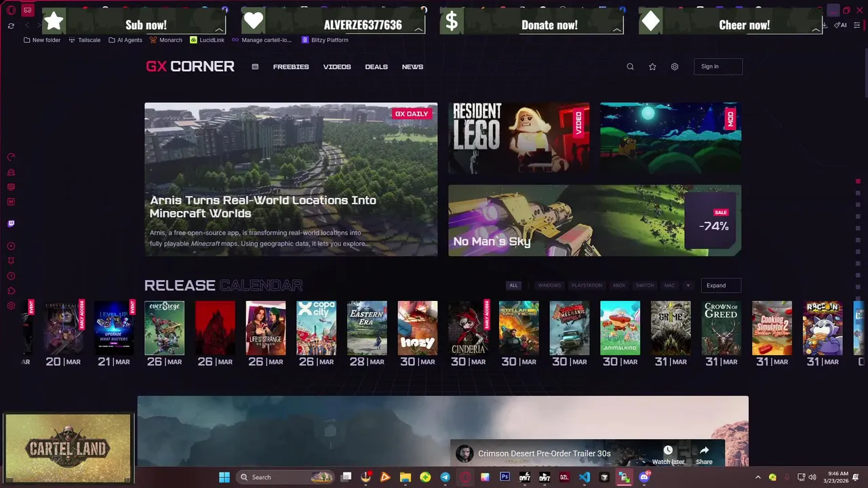Open File Explorer from the taskbar
868x488 pixels.
point(405,477)
